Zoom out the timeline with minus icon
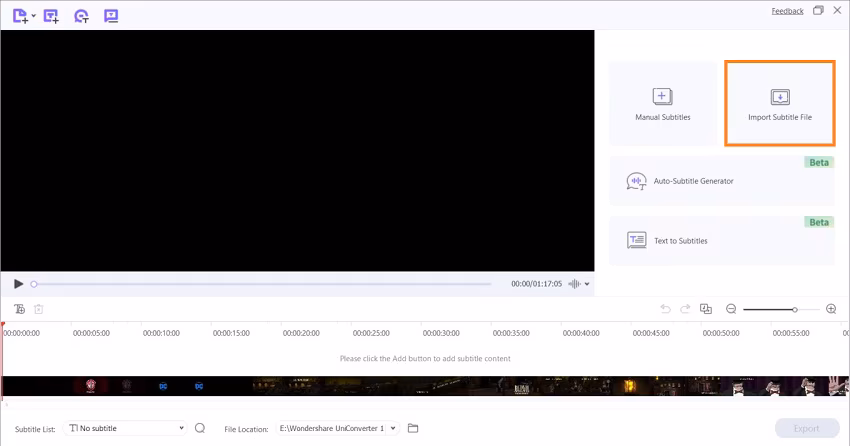850x446 pixels. coord(731,309)
